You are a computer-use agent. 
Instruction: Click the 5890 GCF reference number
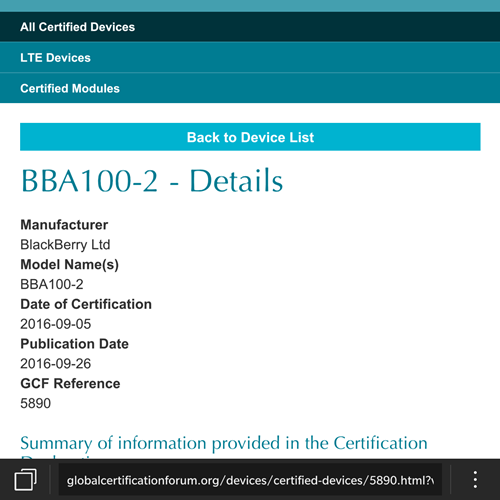(36, 403)
